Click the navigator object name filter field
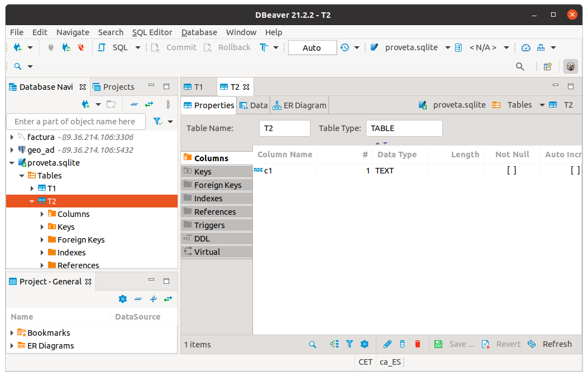The width and height of the screenshot is (588, 377). 75,121
